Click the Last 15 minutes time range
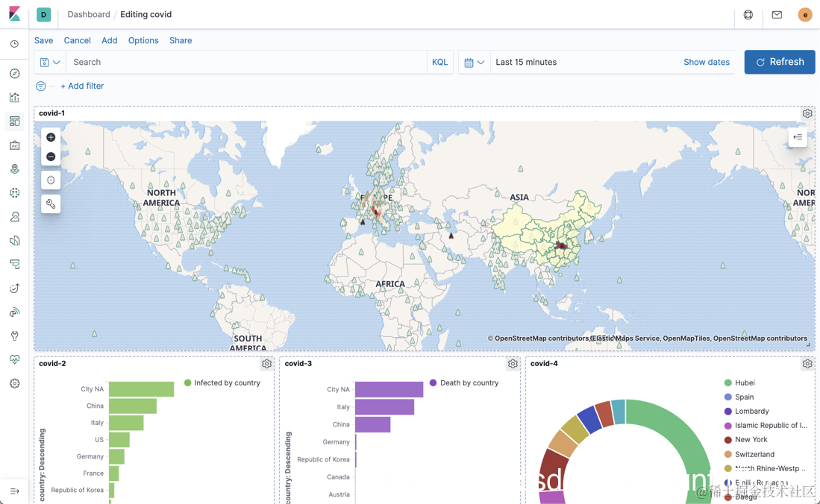This screenshot has height=504, width=820. pos(526,62)
